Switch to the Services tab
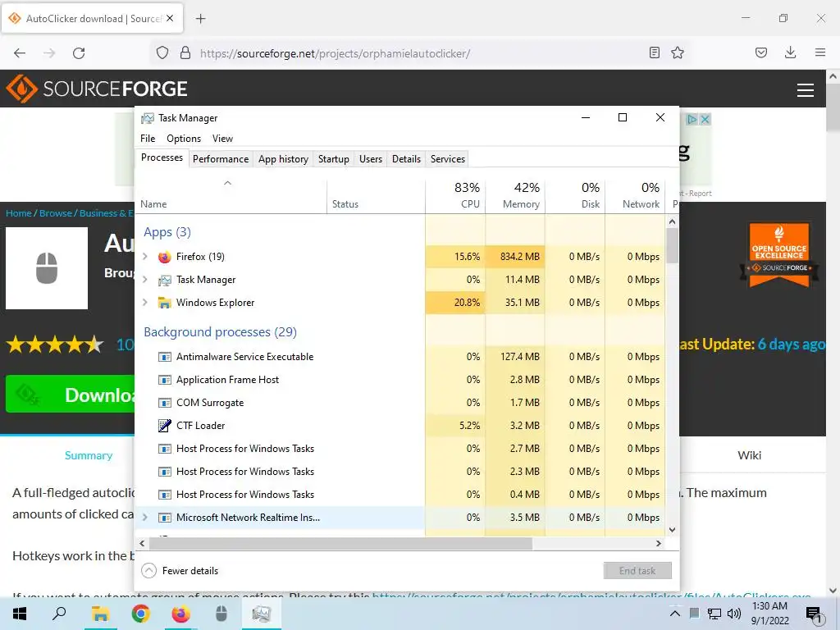This screenshot has width=840, height=630. coord(448,159)
